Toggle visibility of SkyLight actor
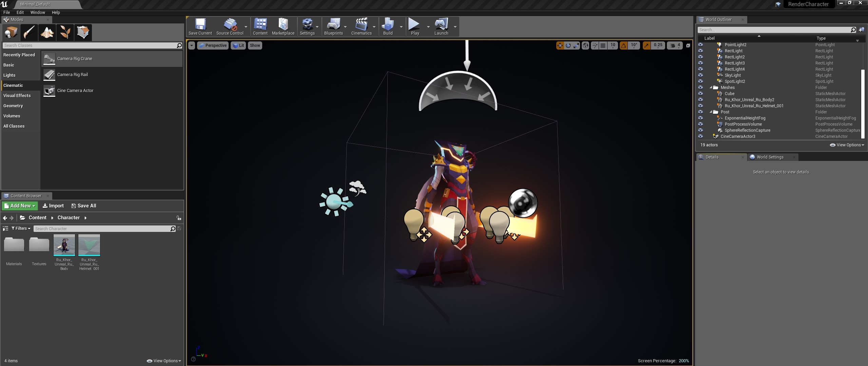Image resolution: width=868 pixels, height=366 pixels. pos(700,75)
